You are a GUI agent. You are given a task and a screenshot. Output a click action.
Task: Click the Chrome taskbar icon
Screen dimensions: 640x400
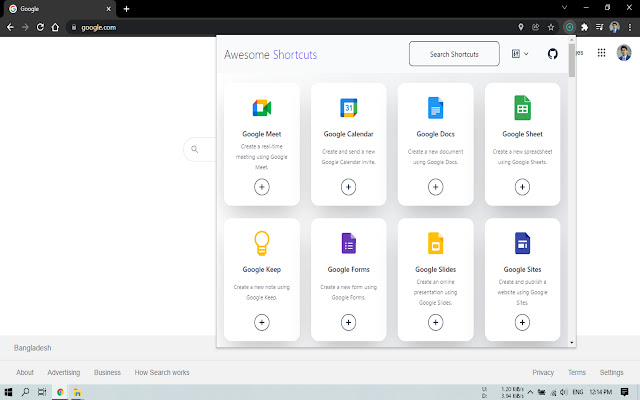(60, 392)
